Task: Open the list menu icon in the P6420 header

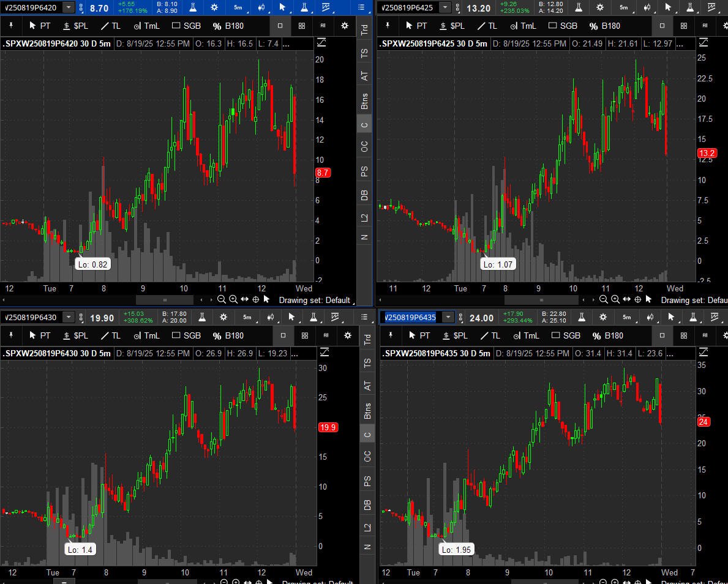Action: (x=361, y=8)
